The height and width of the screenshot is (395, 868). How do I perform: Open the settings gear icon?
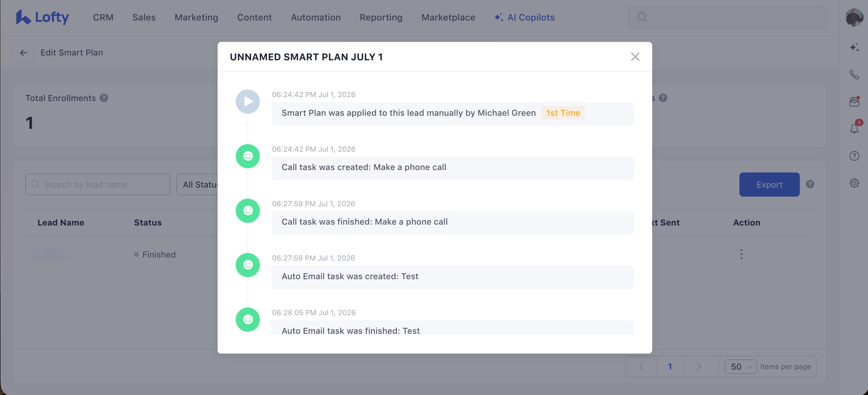click(x=854, y=183)
